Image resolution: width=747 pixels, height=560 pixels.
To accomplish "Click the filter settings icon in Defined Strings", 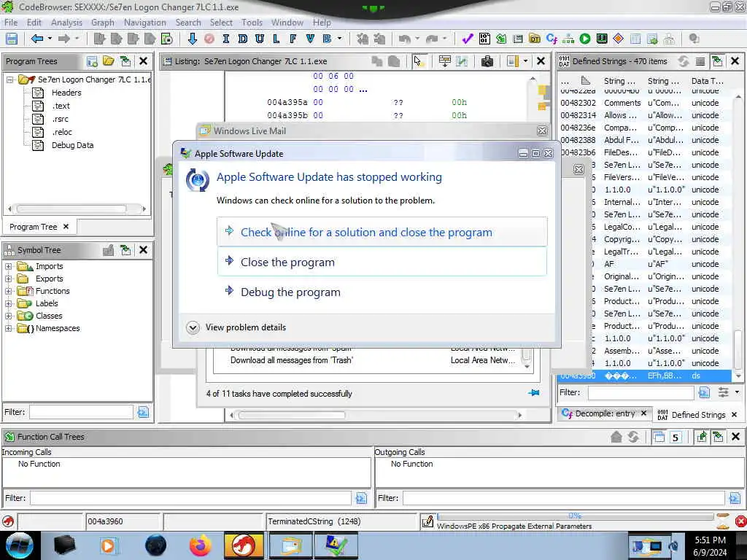I will point(723,392).
